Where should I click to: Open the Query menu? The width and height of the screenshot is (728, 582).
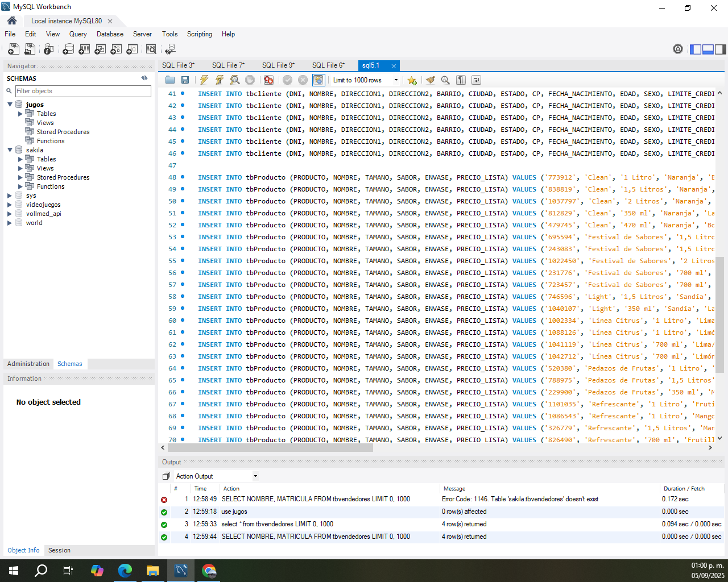point(78,34)
